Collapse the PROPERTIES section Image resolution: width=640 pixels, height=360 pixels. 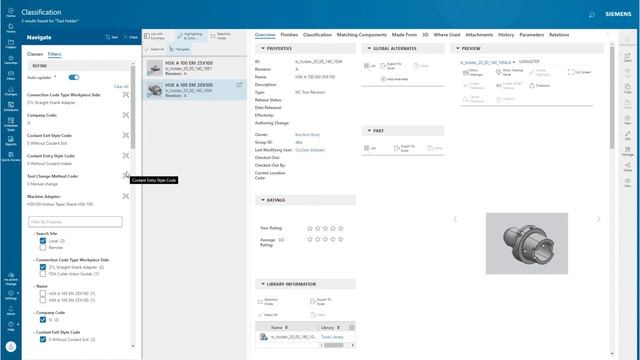point(263,48)
